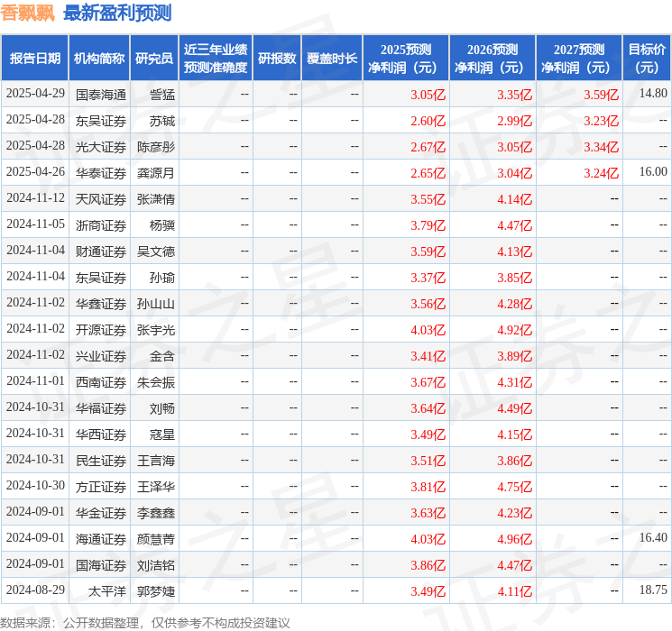The height and width of the screenshot is (631, 672).
Task: Select the 西南证券 institution cell
Action: tap(101, 382)
